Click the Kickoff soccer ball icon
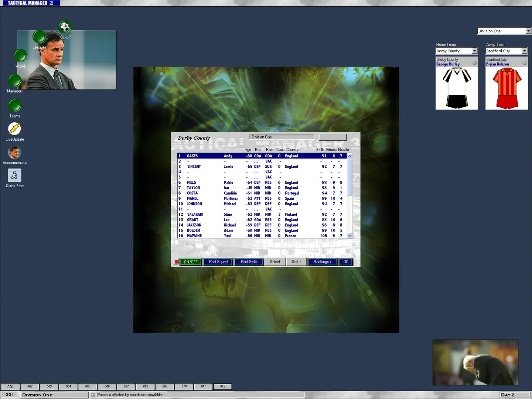532x399 pixels. 65,27
